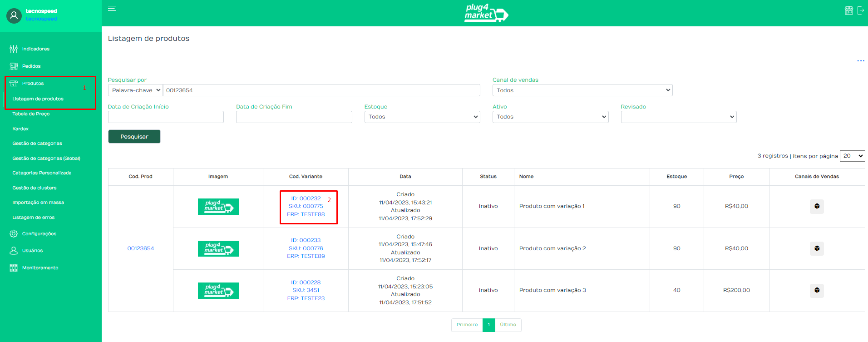Screen dimensions: 868x342
Task: Click the hamburger menu icon
Action: tap(112, 9)
